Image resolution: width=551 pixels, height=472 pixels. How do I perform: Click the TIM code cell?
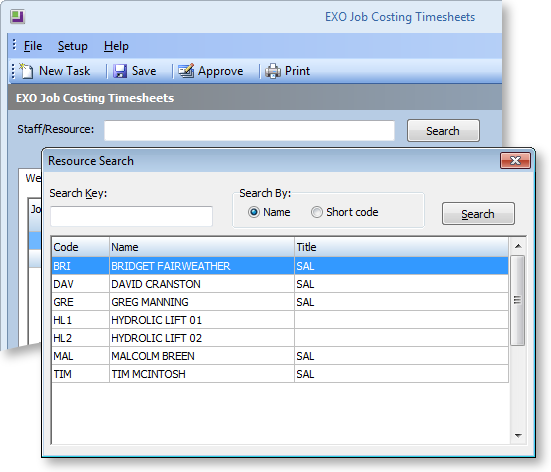80,374
